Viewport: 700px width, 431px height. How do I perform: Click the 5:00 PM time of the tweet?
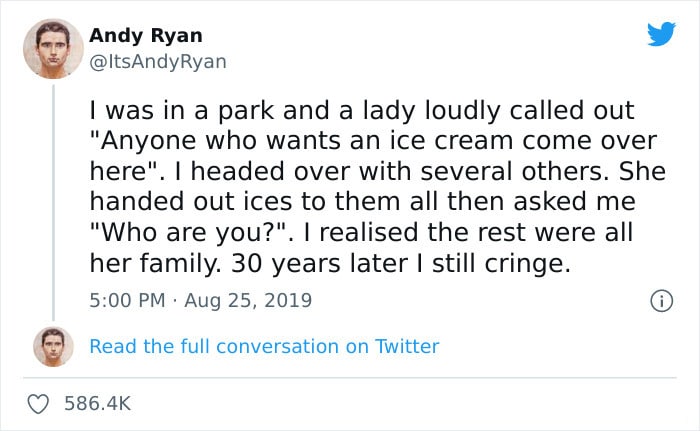127,299
